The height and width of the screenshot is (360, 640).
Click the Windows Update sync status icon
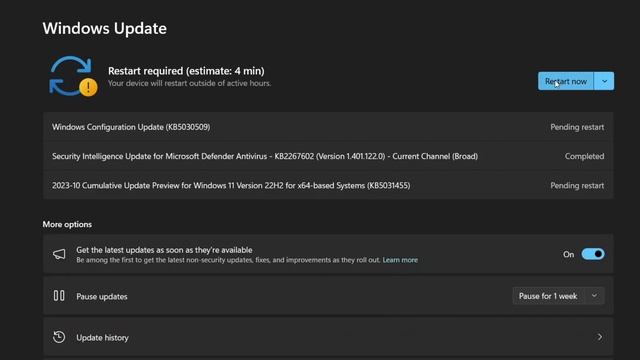pyautogui.click(x=73, y=76)
